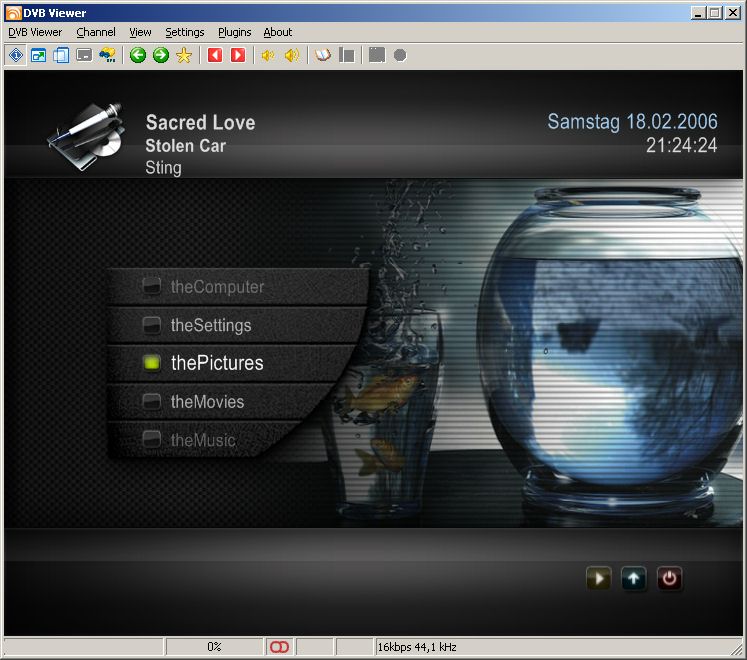Open the About menu
The height and width of the screenshot is (660, 747).
[278, 32]
